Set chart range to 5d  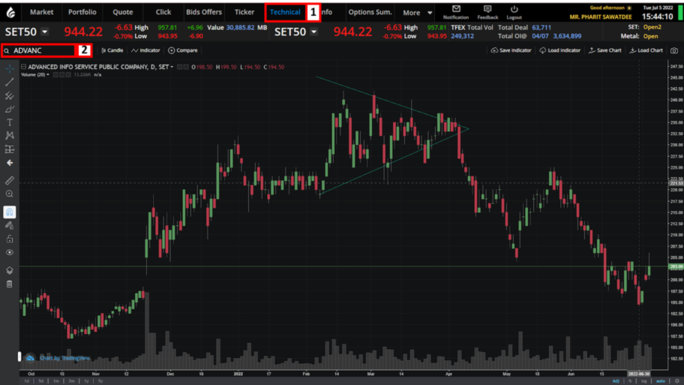click(x=41, y=381)
